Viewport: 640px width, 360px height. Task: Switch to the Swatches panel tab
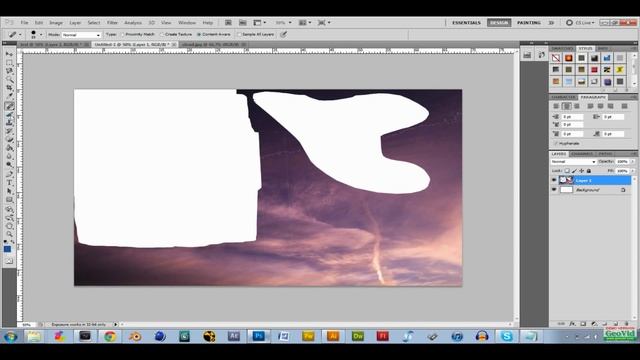tap(562, 49)
